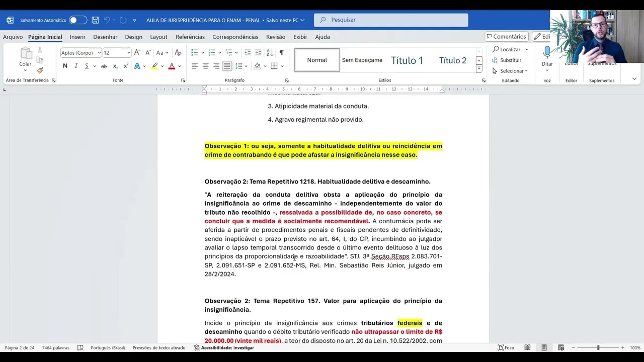
Task: Click the Numbering list icon
Action: point(212,53)
